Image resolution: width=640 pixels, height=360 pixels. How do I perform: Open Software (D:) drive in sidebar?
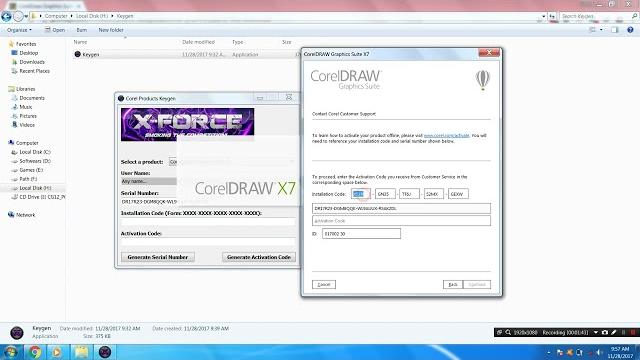click(35, 161)
